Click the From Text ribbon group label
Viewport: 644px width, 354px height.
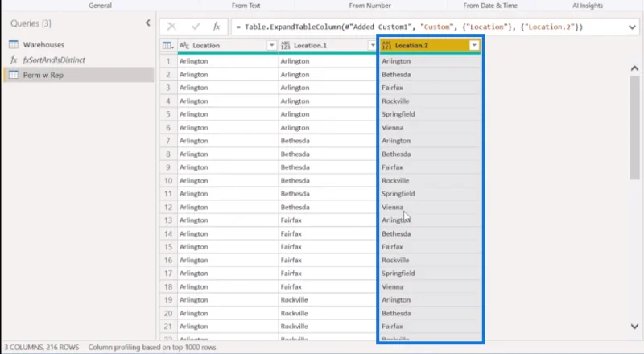coord(246,6)
